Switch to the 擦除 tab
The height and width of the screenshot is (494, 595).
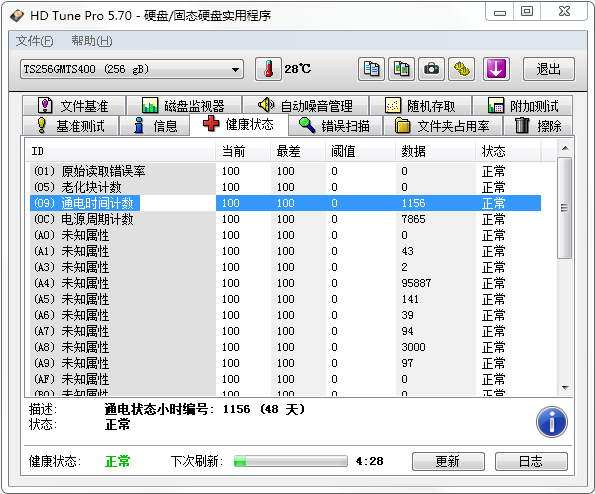pyautogui.click(x=538, y=126)
